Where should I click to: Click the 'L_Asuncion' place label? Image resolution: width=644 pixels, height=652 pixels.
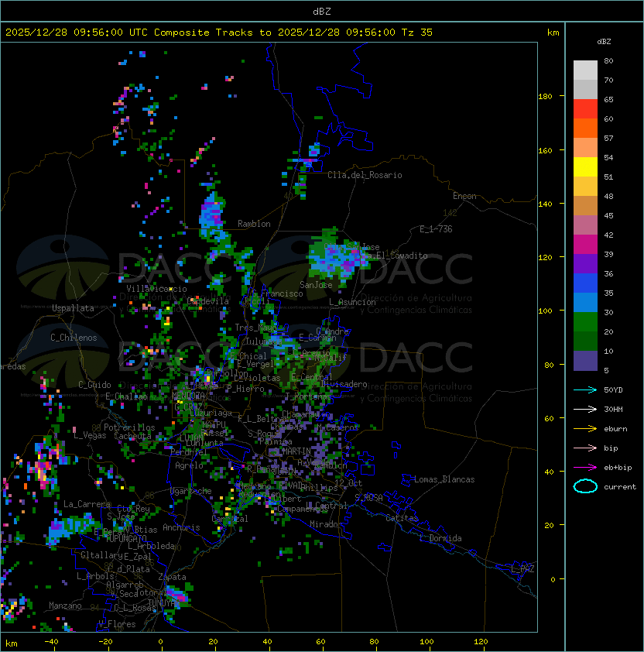coord(352,302)
